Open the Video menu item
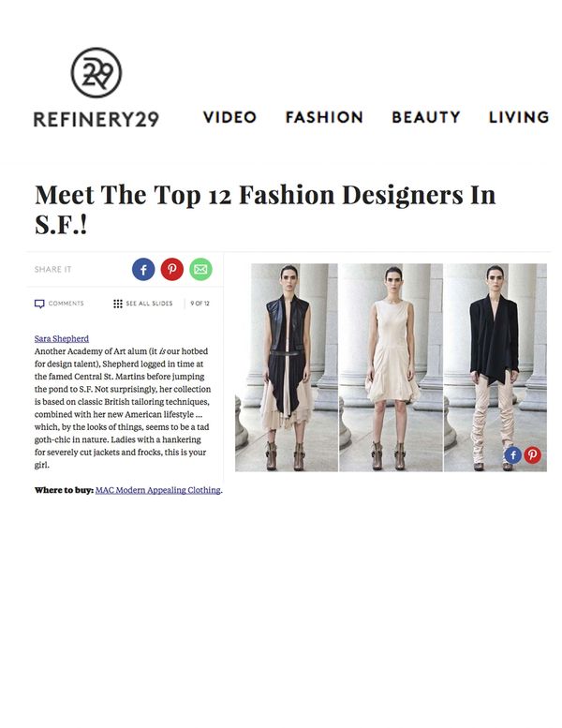Viewport: 562px width, 728px height. coord(229,117)
